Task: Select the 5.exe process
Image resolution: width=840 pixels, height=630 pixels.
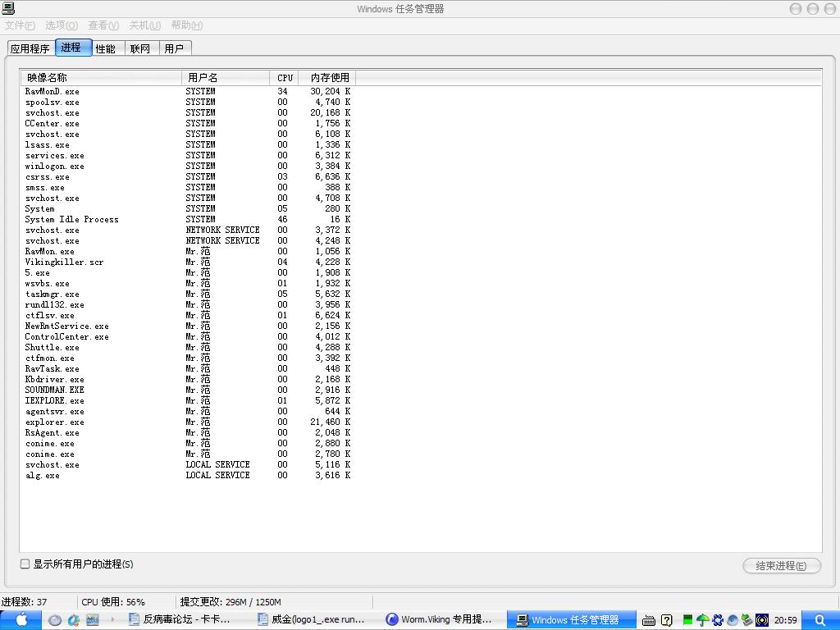Action: 188,272
